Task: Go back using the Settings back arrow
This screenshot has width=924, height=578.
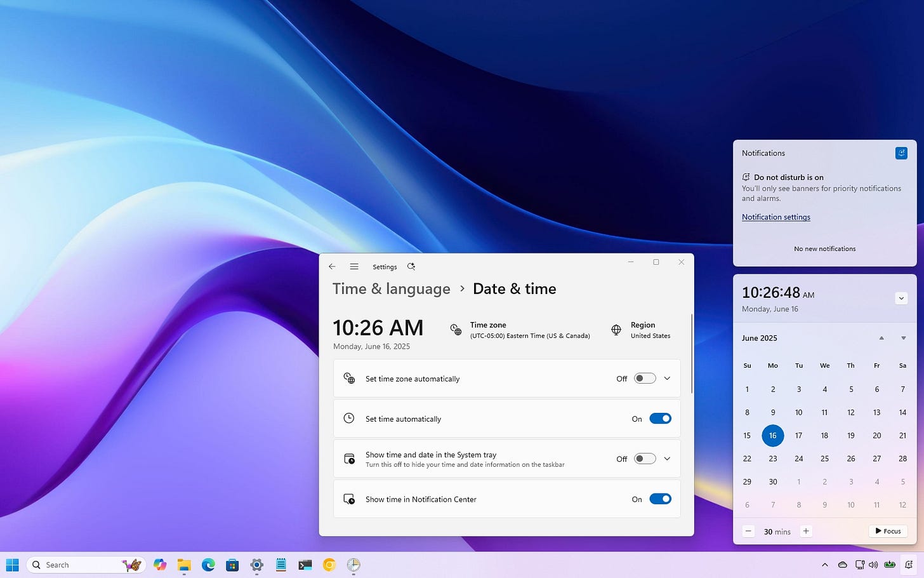Action: (332, 266)
